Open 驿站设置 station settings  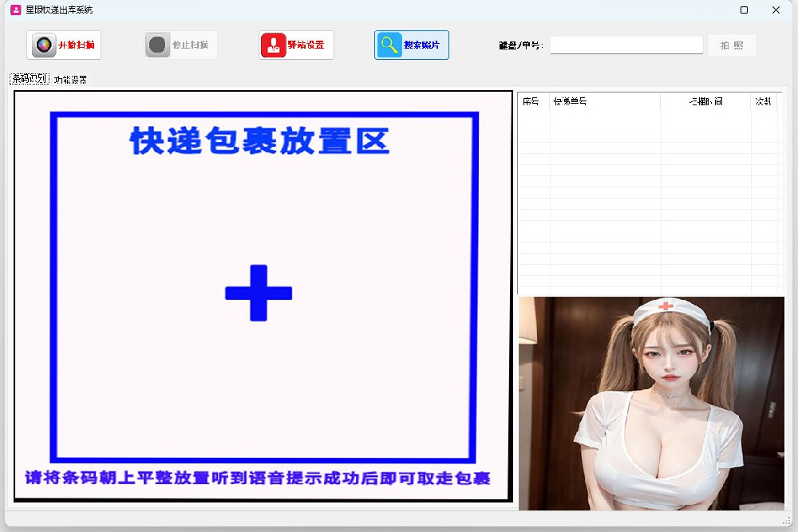296,45
